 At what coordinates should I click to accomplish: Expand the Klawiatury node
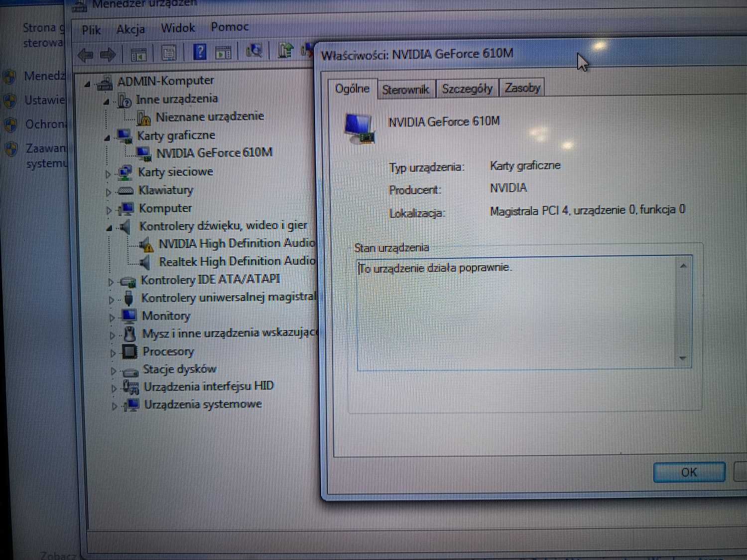[x=109, y=192]
